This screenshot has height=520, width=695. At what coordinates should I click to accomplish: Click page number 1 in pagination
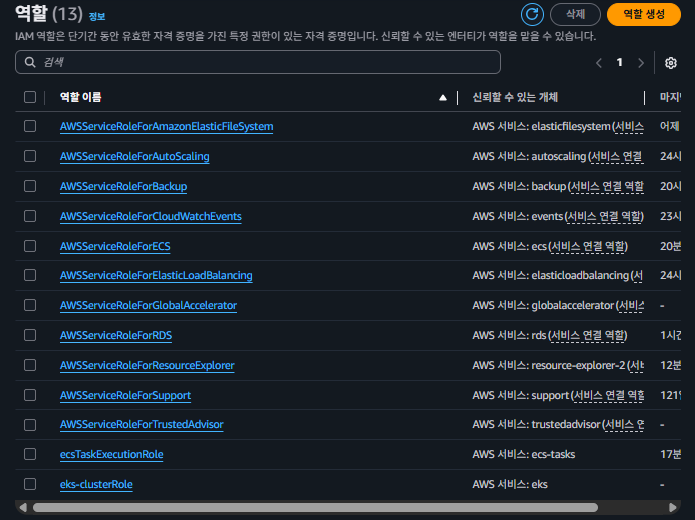[620, 63]
